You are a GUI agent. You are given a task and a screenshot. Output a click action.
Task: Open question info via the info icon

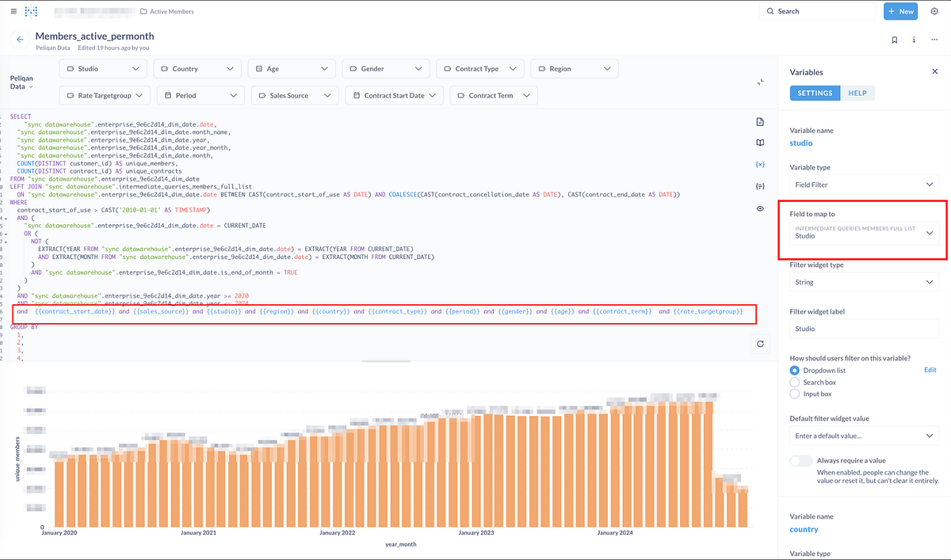(914, 39)
